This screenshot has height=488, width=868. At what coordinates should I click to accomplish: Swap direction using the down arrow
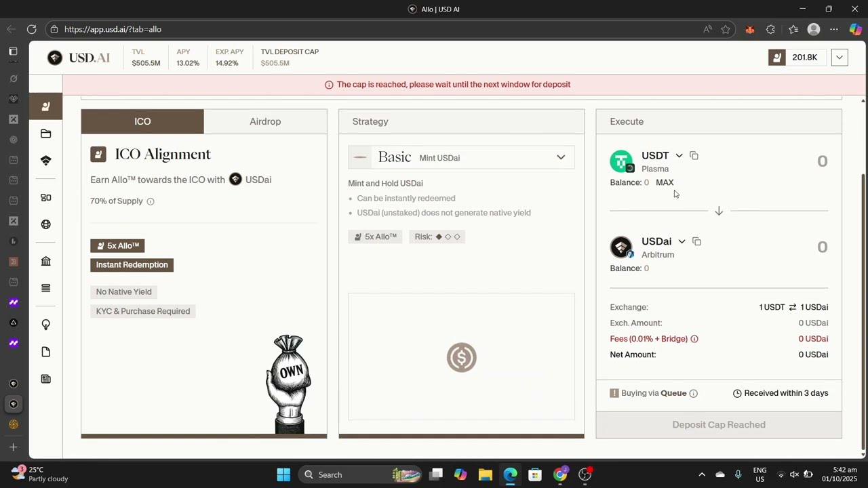719,211
